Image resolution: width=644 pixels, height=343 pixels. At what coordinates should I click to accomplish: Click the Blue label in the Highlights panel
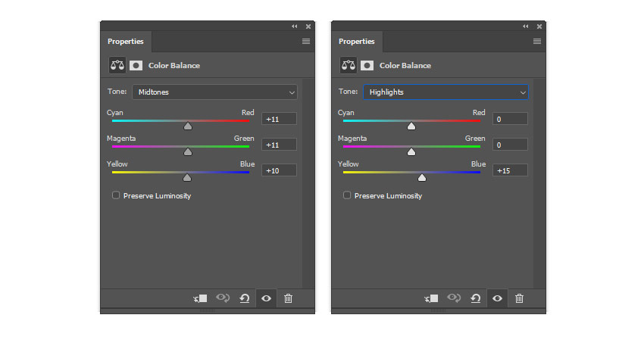tap(478, 164)
